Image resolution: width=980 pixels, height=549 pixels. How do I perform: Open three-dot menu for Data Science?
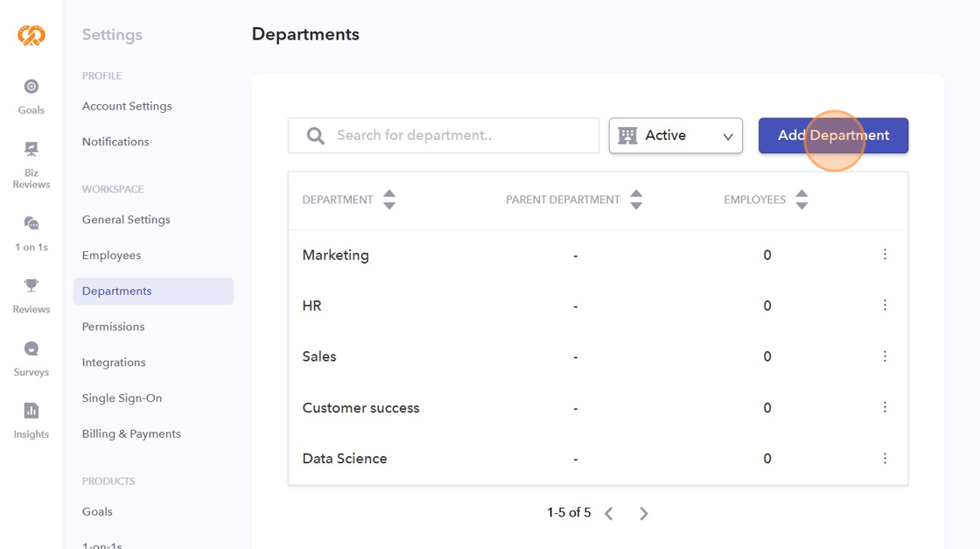885,459
